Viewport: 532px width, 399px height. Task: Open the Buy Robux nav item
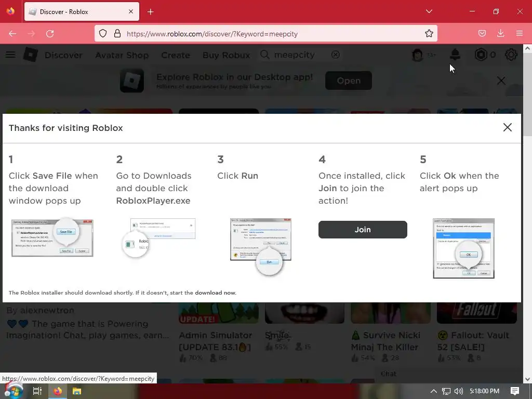click(x=227, y=55)
